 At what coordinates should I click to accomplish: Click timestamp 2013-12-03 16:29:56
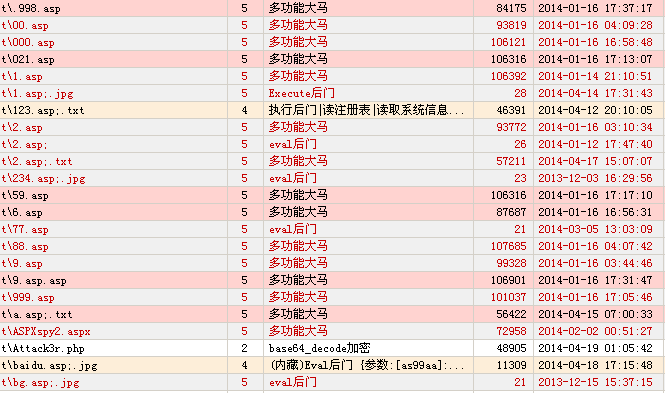click(595, 178)
